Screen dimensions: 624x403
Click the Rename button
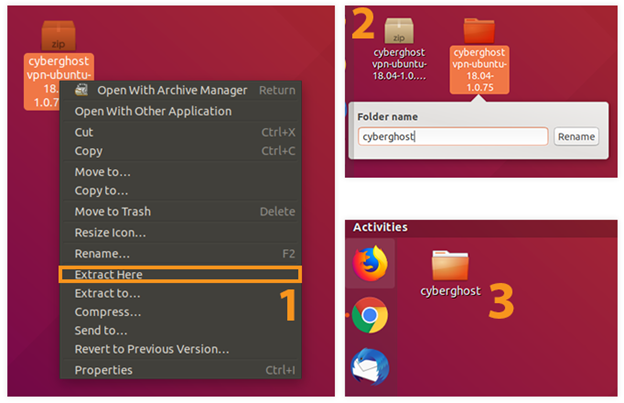pyautogui.click(x=576, y=136)
